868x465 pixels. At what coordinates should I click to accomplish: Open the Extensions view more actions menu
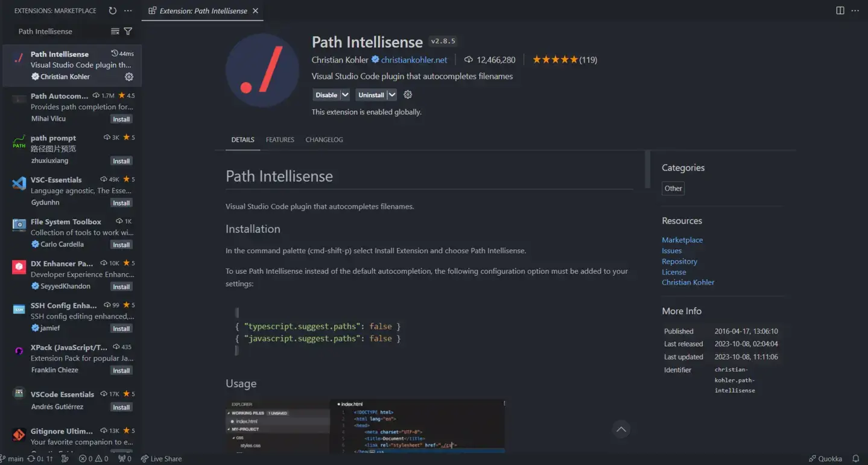point(128,11)
